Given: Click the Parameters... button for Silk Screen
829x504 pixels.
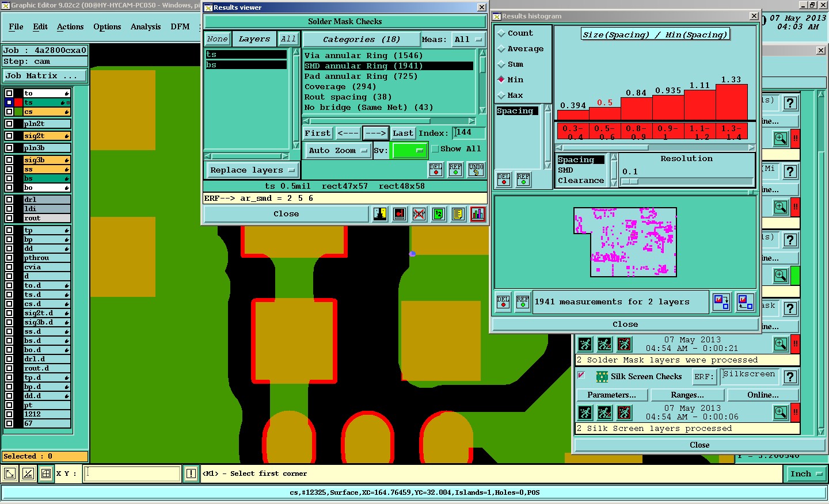Looking at the screenshot, I should click(612, 395).
